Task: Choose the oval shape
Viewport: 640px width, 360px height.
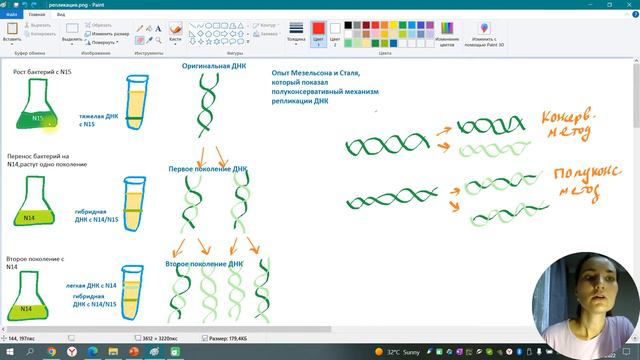Action: coord(208,26)
